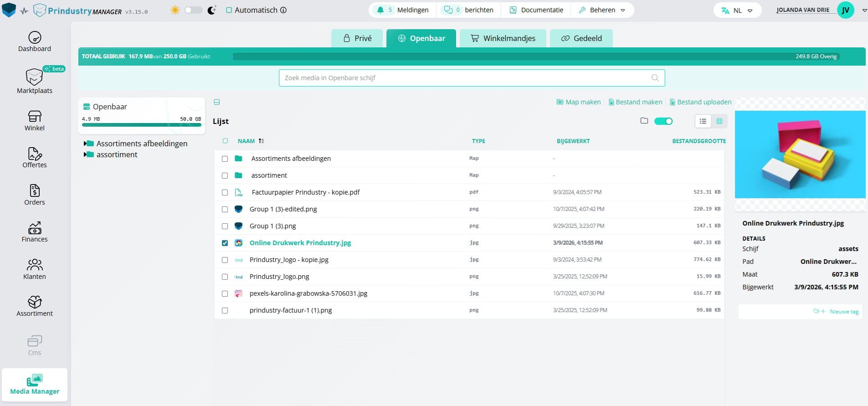Switch to the Winkelmandjes tab
This screenshot has height=406, width=868.
[x=503, y=38]
